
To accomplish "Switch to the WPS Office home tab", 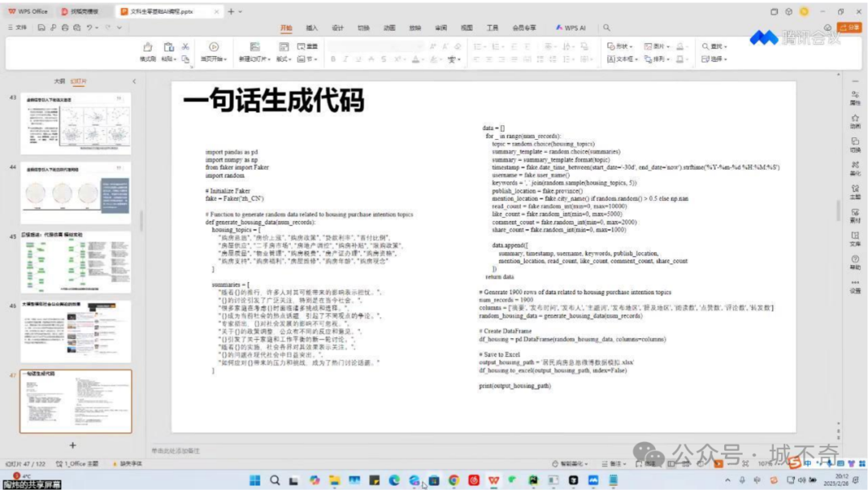I will tap(27, 11).
